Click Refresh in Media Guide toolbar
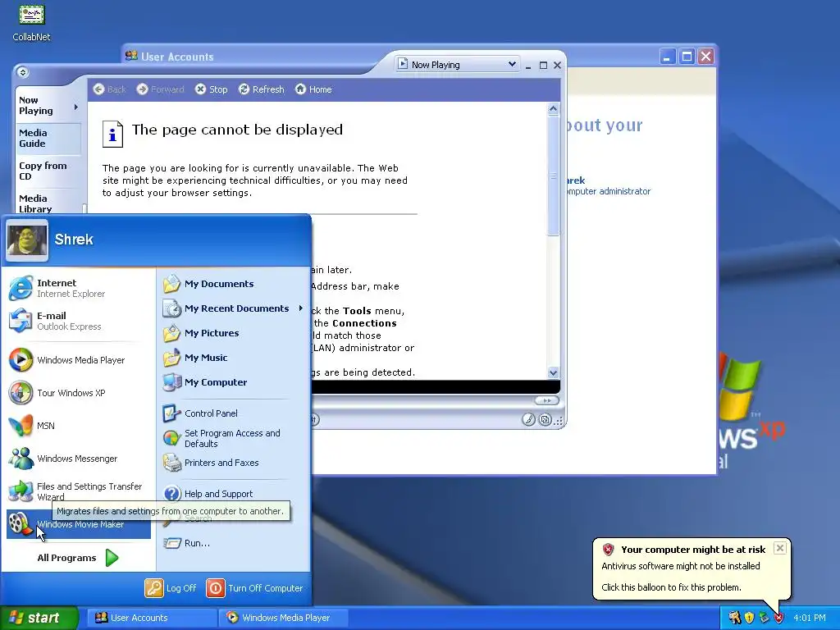The height and width of the screenshot is (630, 840). [x=262, y=89]
